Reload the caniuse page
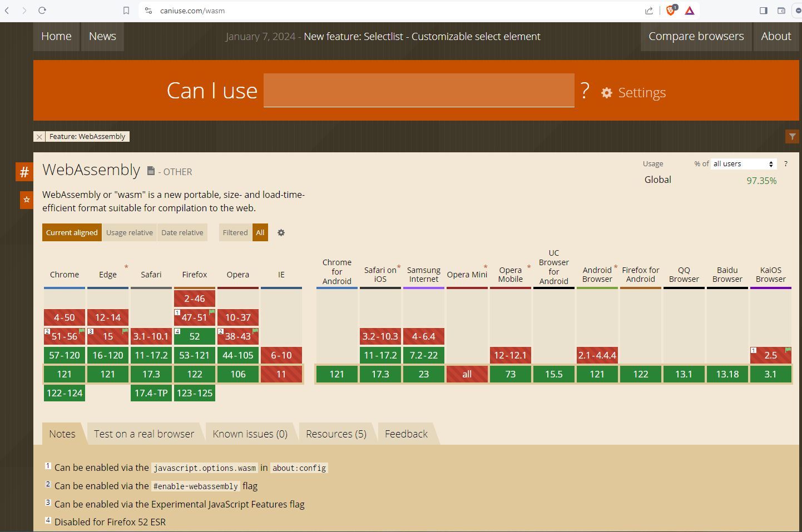 click(42, 11)
